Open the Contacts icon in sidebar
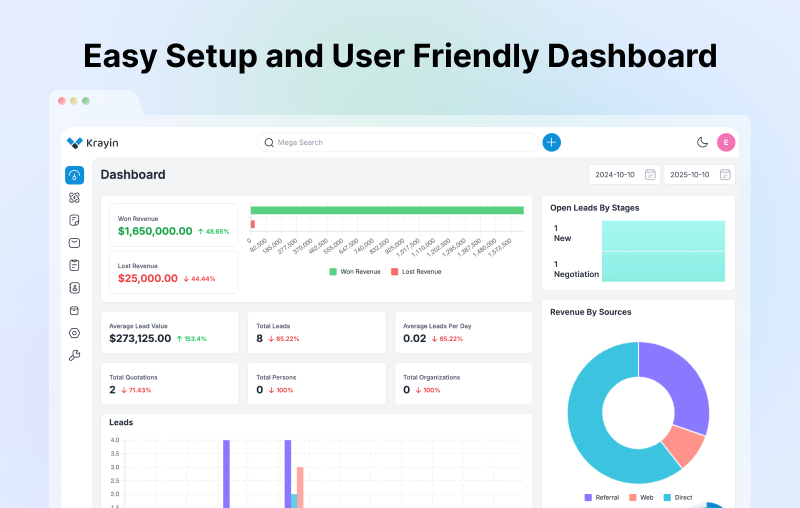 coord(74,288)
